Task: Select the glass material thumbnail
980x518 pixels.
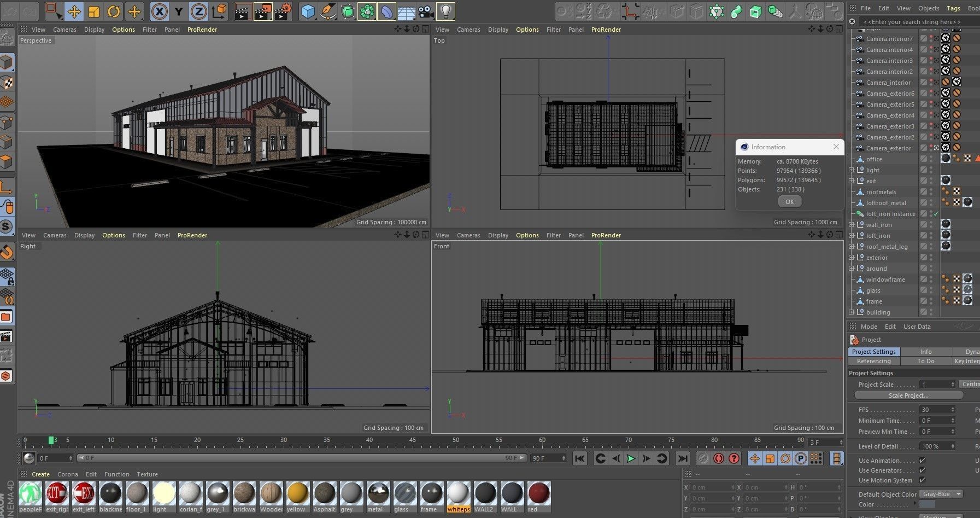Action: point(405,497)
